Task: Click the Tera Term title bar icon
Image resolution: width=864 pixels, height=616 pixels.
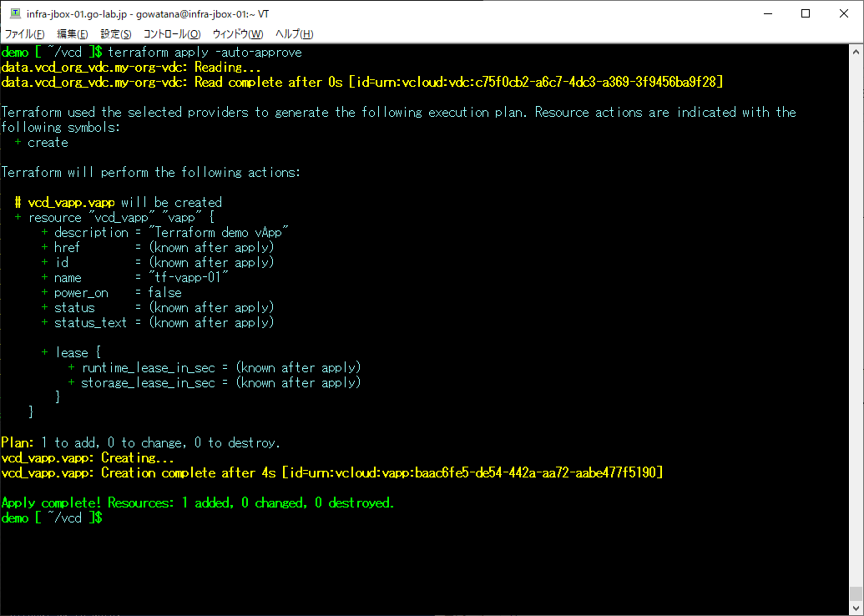Action: 15,13
